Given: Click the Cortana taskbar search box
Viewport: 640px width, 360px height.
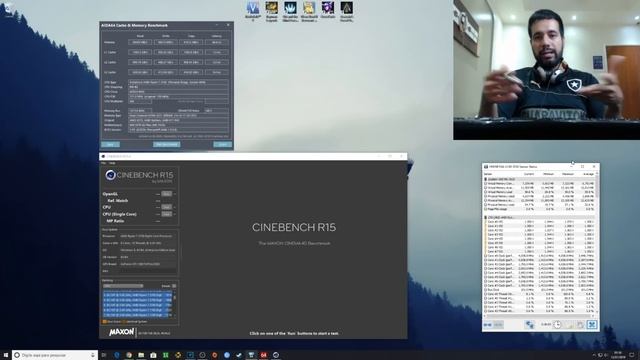Looking at the screenshot, I should click(55, 355).
